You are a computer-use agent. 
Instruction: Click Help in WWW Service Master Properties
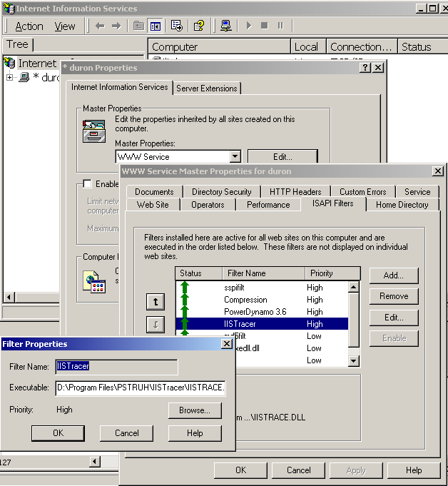click(414, 470)
